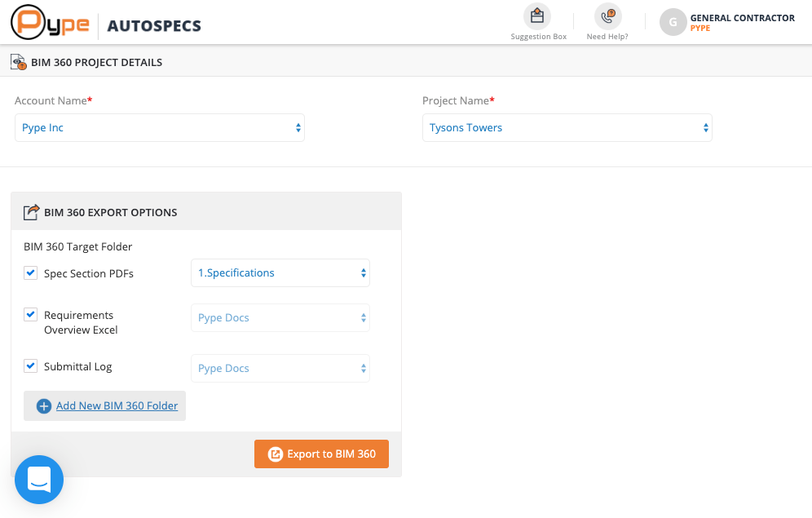
Task: Click the Need Help phone icon
Action: (x=607, y=16)
